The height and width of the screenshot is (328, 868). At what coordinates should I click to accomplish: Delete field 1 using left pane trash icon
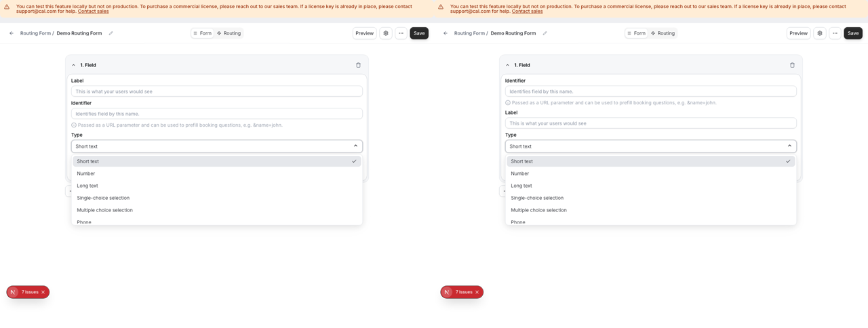(359, 65)
